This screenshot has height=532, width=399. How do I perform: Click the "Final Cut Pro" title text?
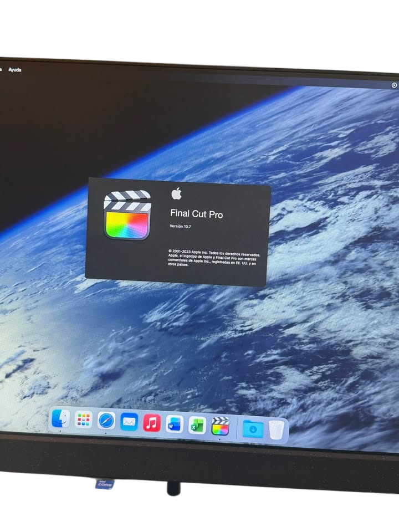[x=196, y=214]
